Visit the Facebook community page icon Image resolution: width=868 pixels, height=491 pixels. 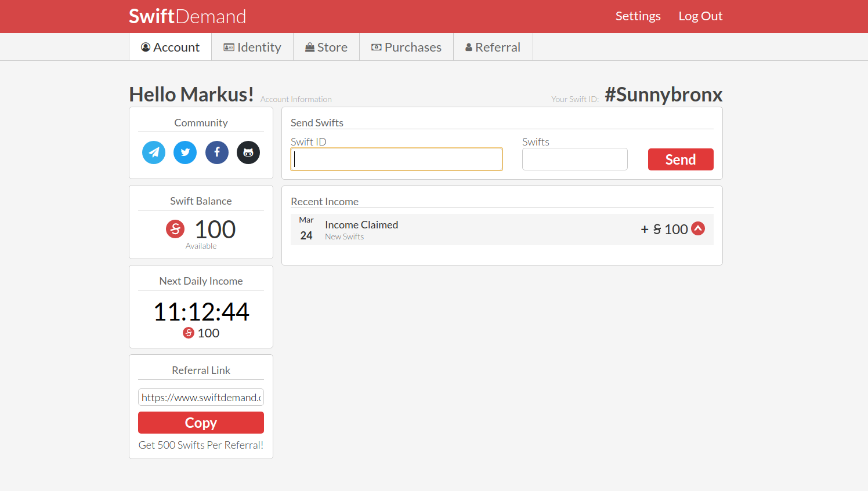[x=217, y=152]
